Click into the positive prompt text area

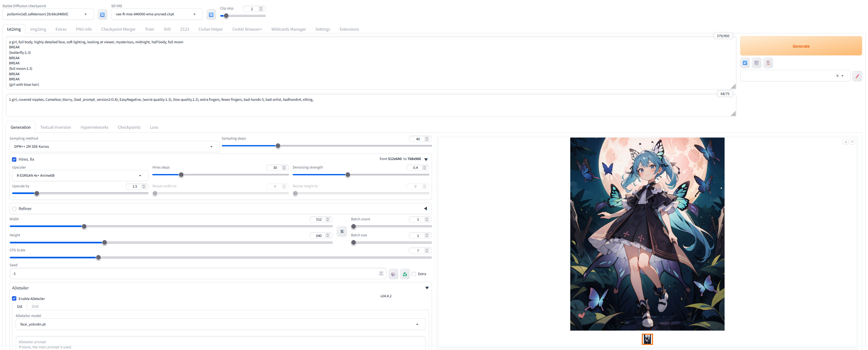click(x=371, y=63)
